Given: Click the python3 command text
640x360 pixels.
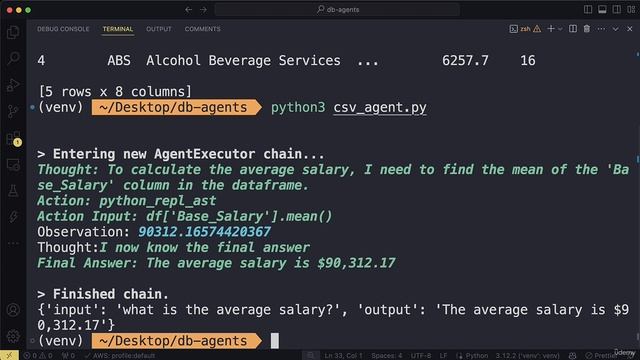Looking at the screenshot, I should (298, 107).
